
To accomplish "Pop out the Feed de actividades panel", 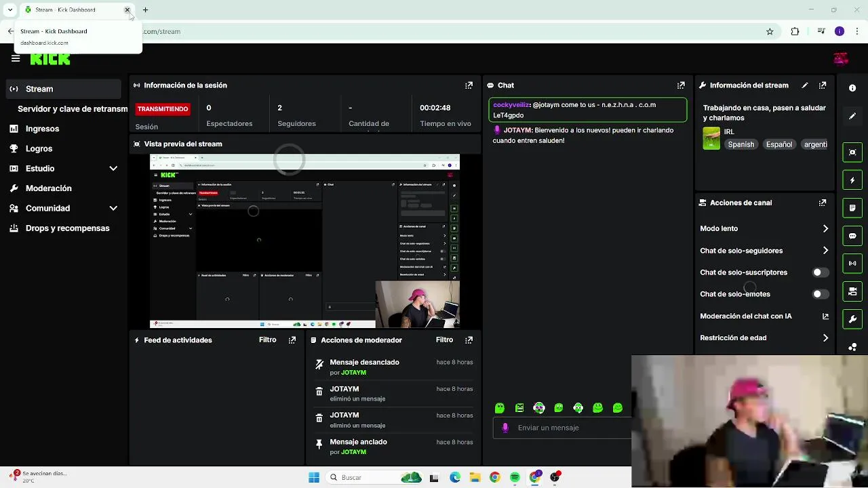I will coord(292,340).
